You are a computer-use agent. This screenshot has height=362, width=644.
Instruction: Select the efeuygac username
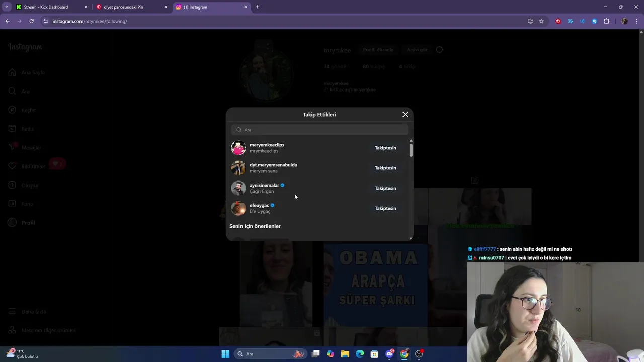pos(259,205)
